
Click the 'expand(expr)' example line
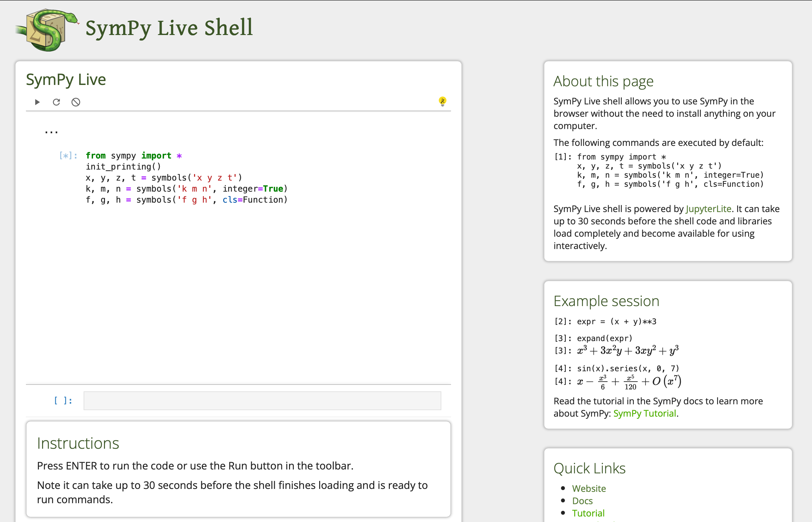(x=605, y=338)
